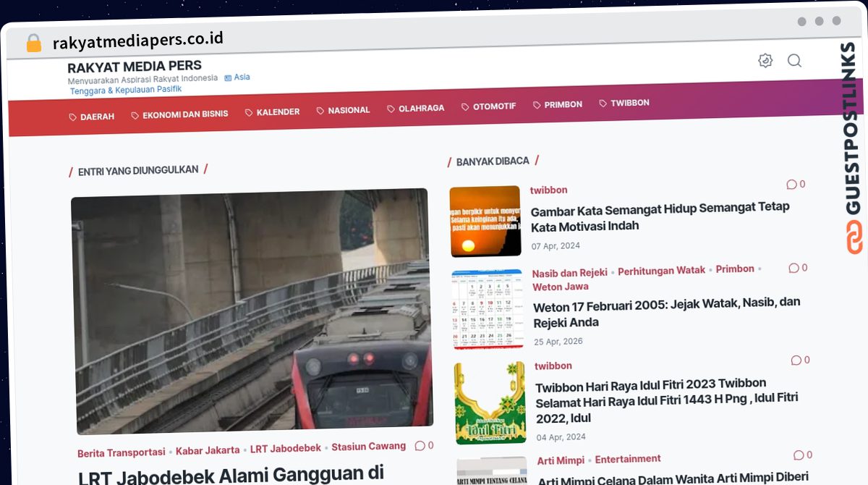Click tag icon beside DAERAH
868x485 pixels.
coord(73,117)
